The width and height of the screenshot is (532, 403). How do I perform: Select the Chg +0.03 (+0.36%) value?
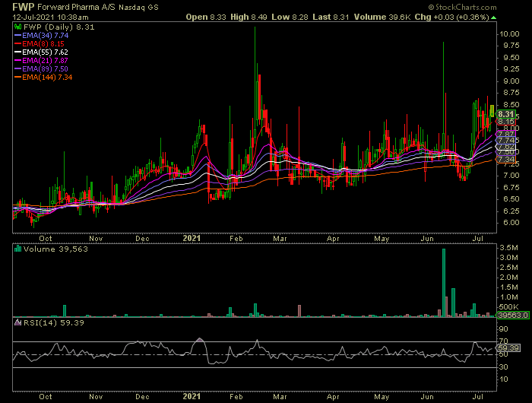click(x=451, y=17)
